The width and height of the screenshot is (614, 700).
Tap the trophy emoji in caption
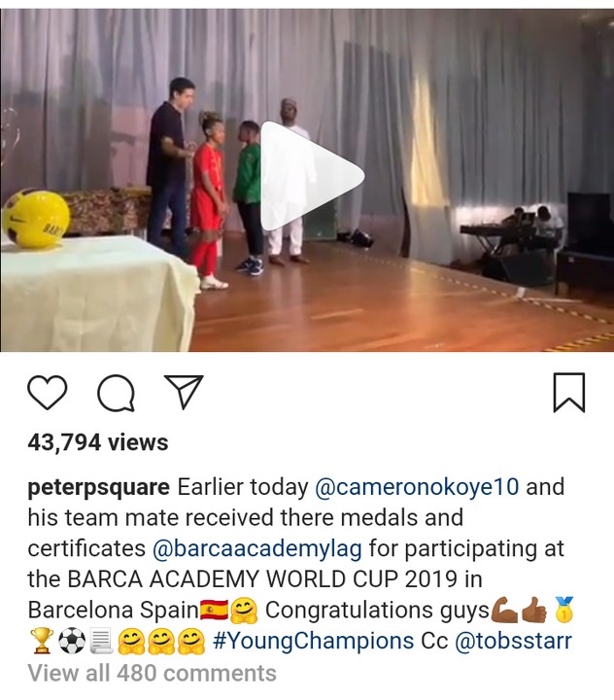43,641
